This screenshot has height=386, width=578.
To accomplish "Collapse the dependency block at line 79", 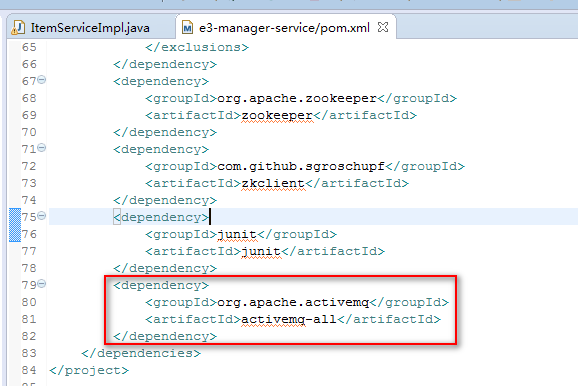I will point(42,284).
